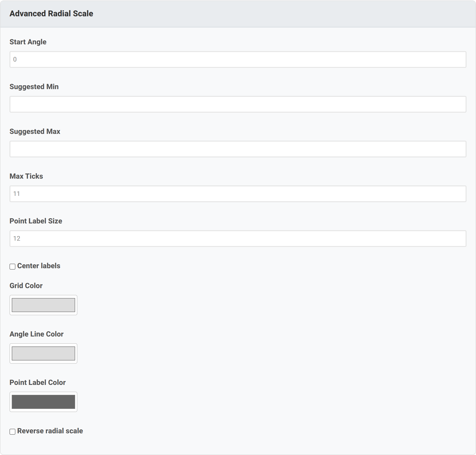This screenshot has height=455, width=476.
Task: Focus the Start Angle input field
Action: point(238,59)
